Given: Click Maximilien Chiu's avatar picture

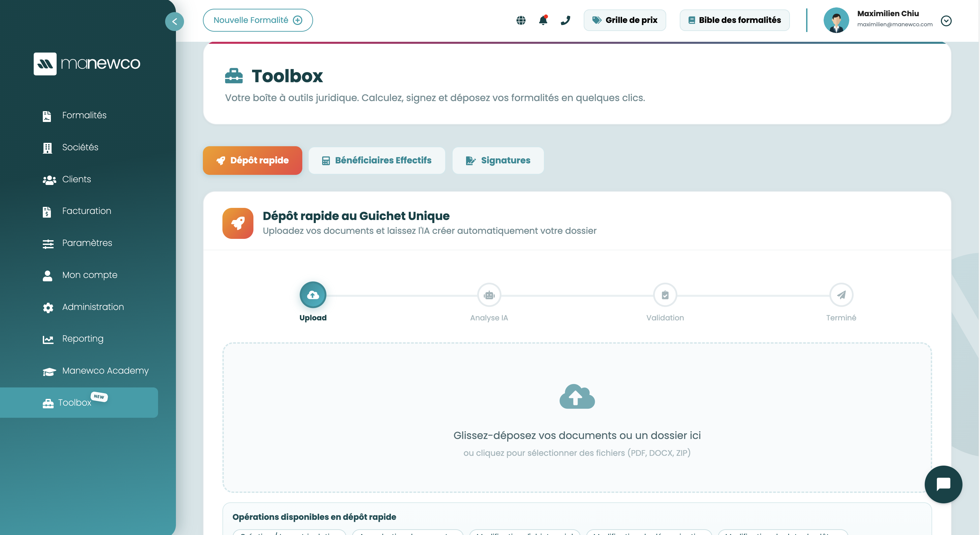Looking at the screenshot, I should point(836,20).
